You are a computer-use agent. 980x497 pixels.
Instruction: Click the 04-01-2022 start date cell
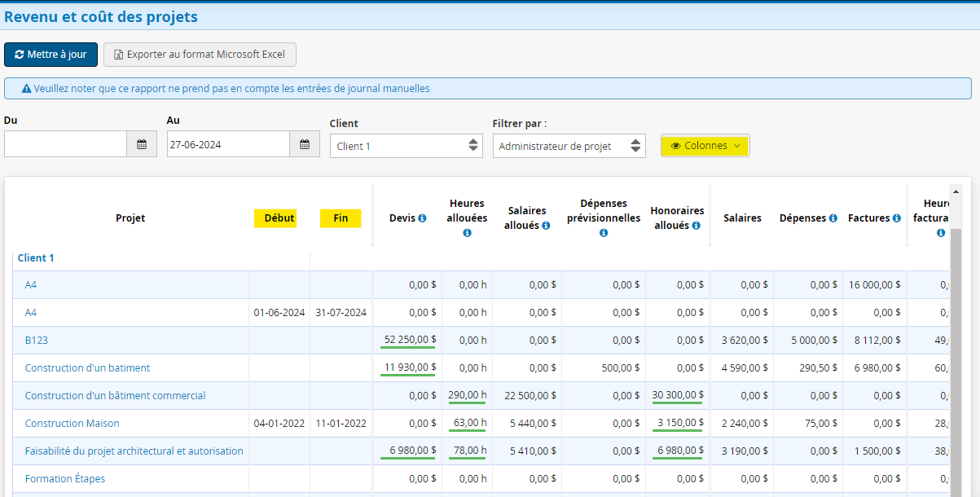click(x=279, y=424)
